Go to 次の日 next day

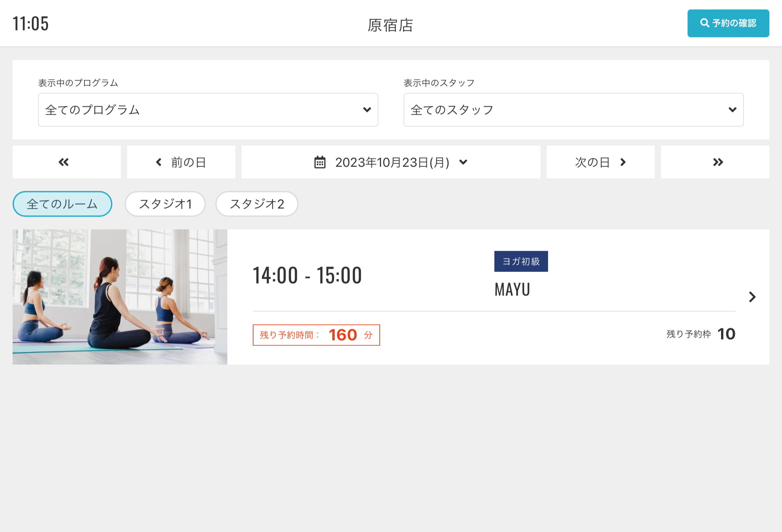[601, 162]
